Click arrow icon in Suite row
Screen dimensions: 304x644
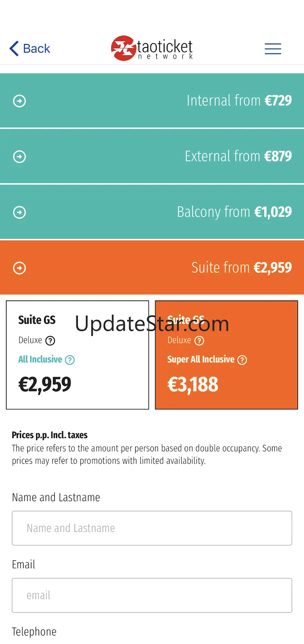point(19,268)
